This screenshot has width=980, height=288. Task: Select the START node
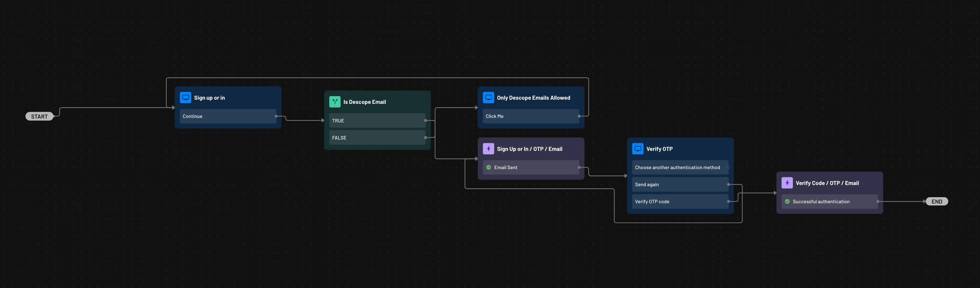[39, 116]
